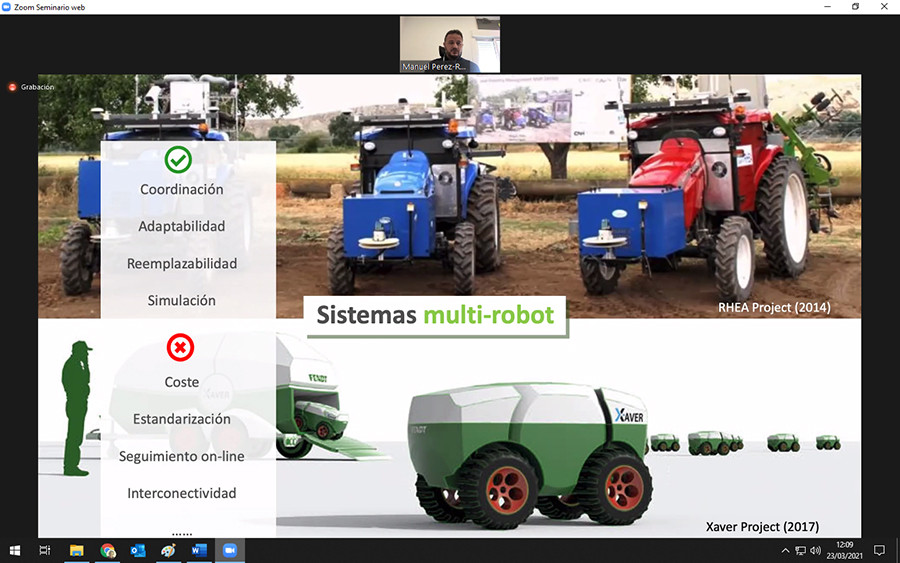Screen dimensions: 900x563
Task: Click the 'Reemplazabilidad' text
Action: click(182, 264)
